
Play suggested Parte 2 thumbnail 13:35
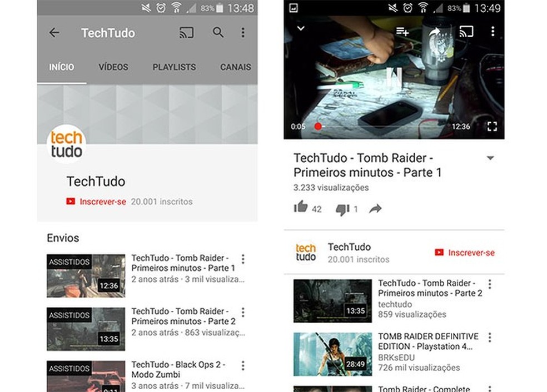coord(332,301)
